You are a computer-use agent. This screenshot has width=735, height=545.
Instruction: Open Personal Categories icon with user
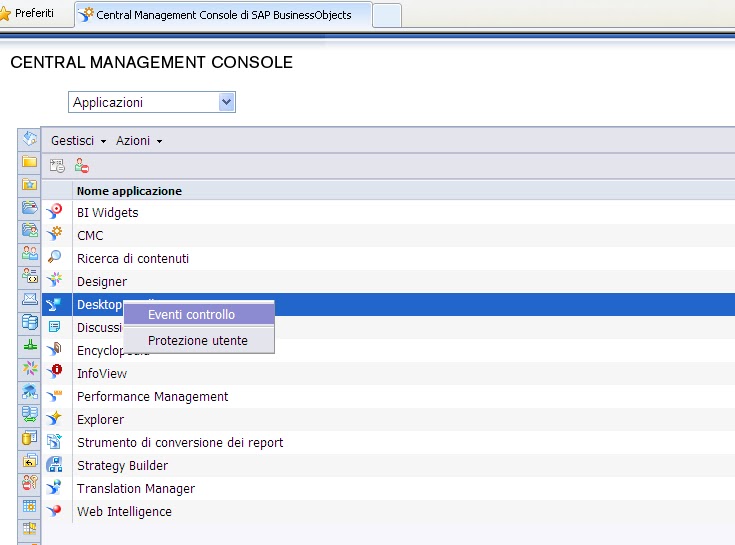coord(30,230)
